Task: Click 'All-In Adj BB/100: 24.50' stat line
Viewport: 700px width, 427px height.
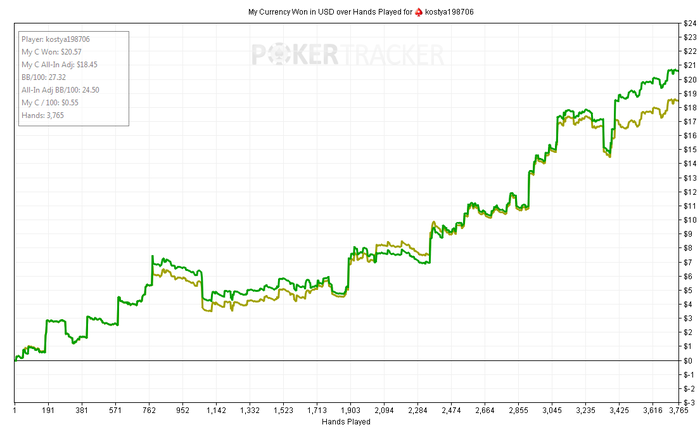Action: [x=60, y=90]
